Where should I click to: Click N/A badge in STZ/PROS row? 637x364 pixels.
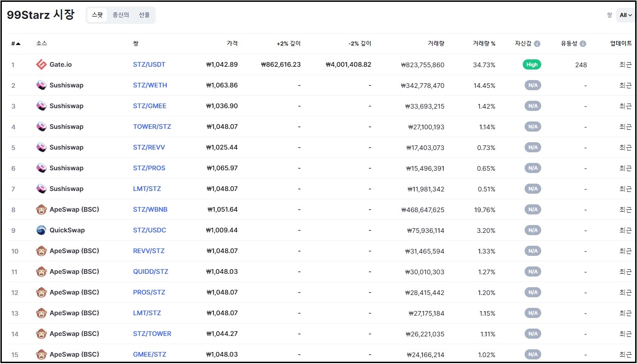pyautogui.click(x=533, y=168)
